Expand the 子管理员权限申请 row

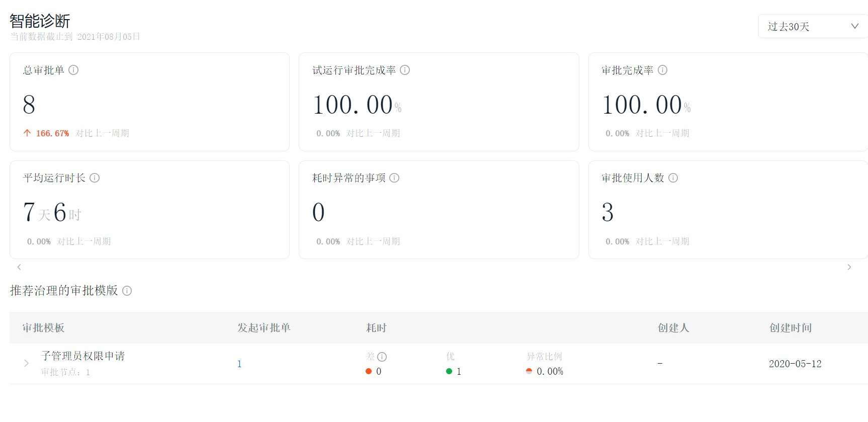coord(26,363)
